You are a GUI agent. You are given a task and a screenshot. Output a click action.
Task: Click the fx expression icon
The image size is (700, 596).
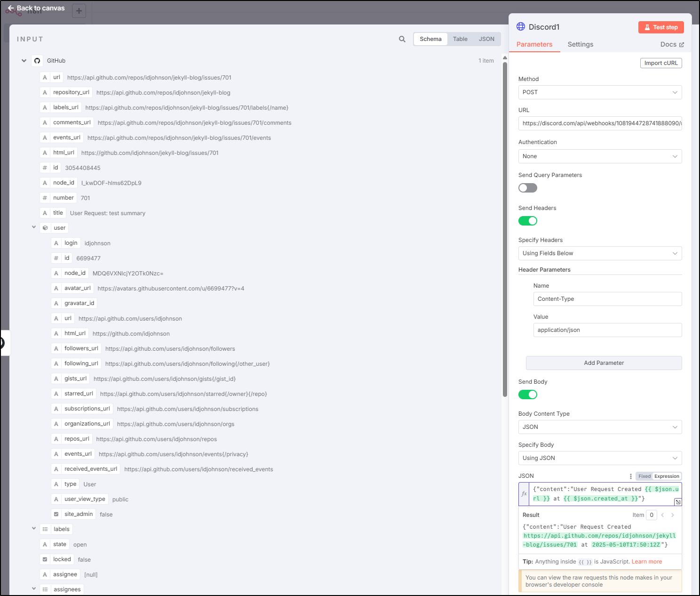[524, 494]
